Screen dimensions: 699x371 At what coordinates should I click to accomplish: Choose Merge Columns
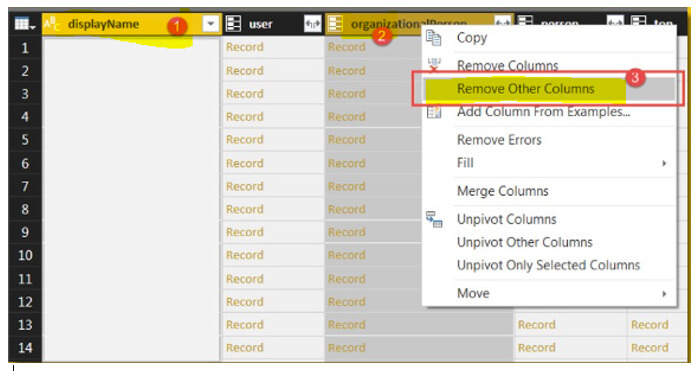502,191
